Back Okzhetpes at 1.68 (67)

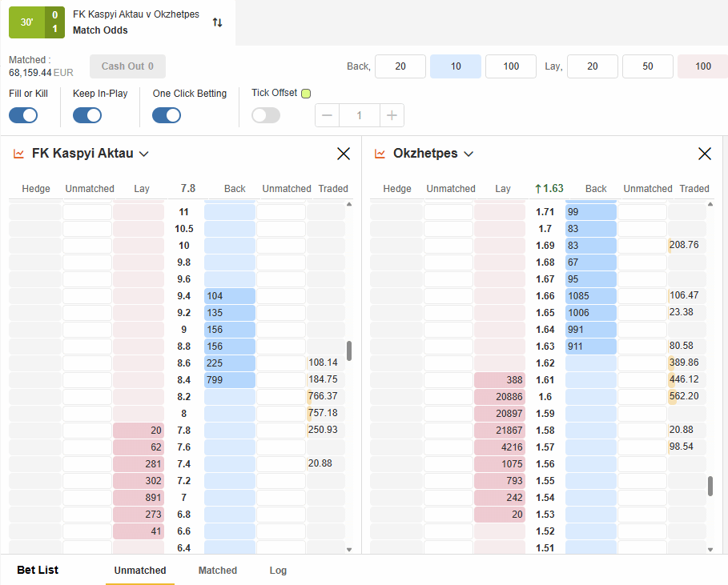(590, 262)
